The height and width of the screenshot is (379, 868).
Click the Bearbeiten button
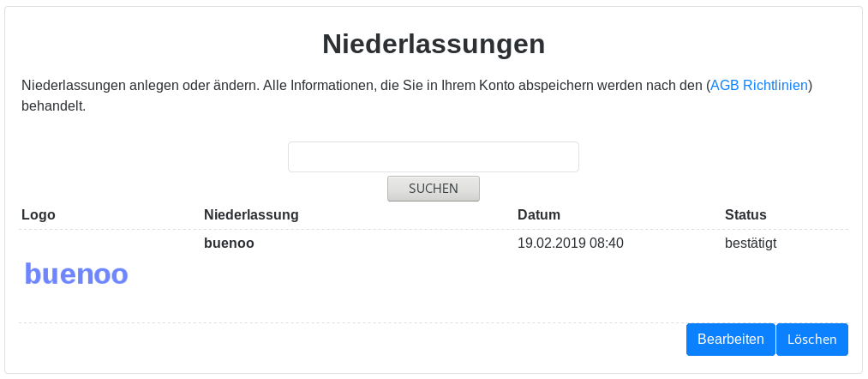click(x=730, y=340)
